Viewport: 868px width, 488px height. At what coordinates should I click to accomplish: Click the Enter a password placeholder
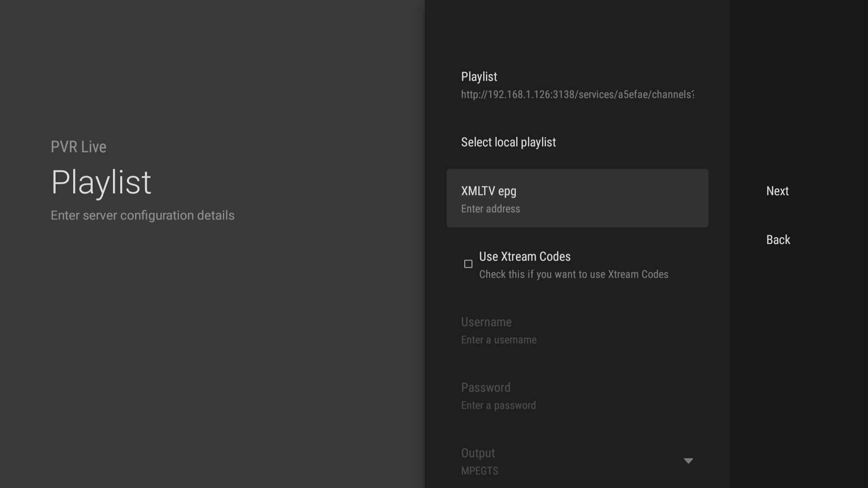[x=498, y=406]
